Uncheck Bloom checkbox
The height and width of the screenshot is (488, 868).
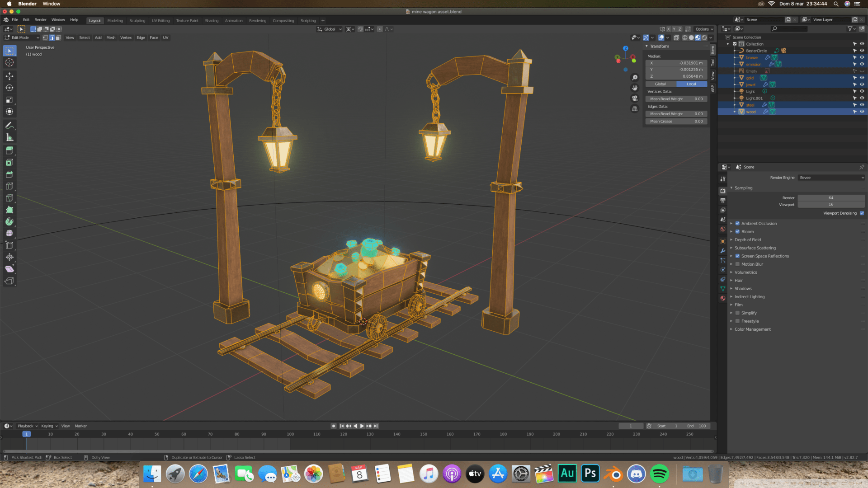pos(737,231)
